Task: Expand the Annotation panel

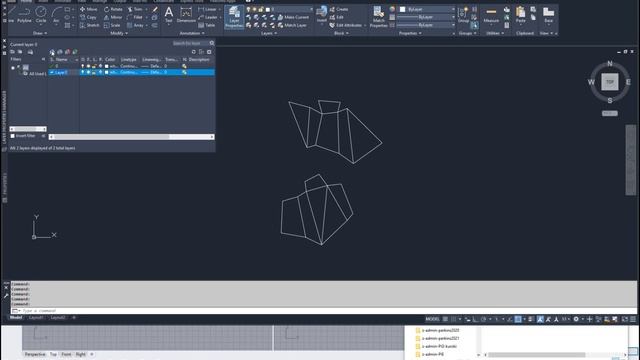Action: [192, 33]
